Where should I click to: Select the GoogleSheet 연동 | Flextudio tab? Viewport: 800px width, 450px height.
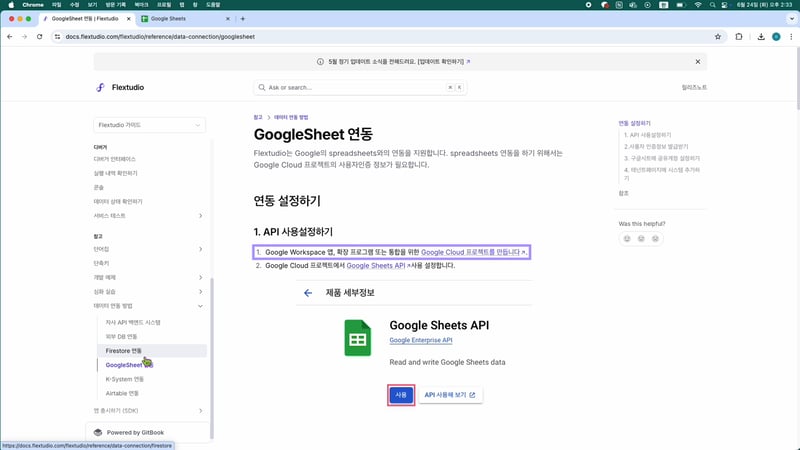(85, 19)
